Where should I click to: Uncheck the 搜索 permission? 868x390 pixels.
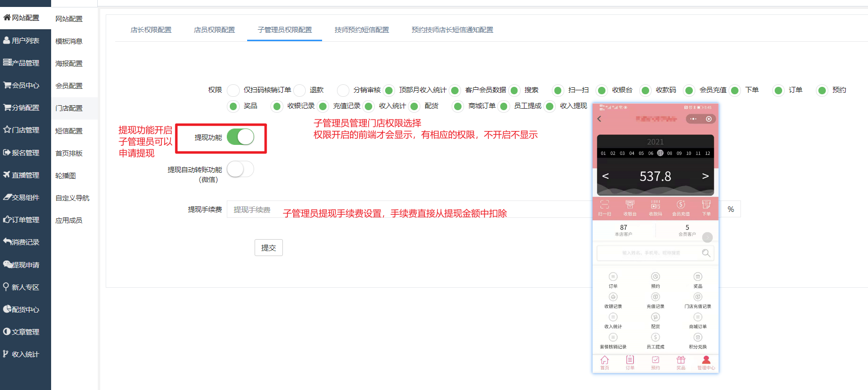click(x=514, y=90)
